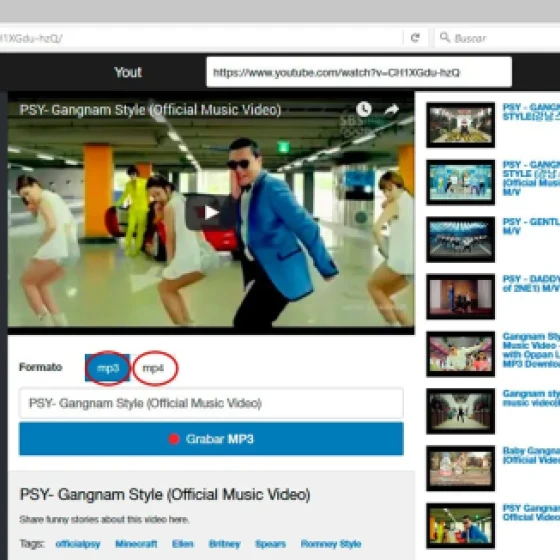Select the mp3 format option
This screenshot has width=560, height=560.
pos(108,368)
